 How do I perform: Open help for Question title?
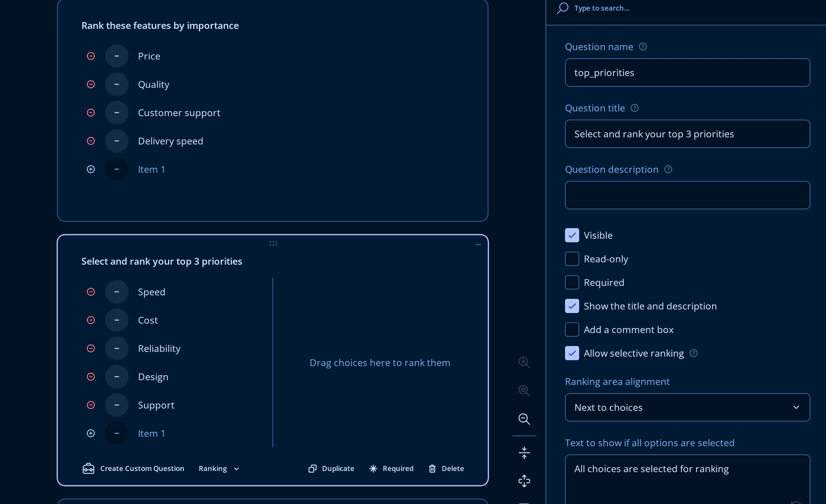pos(634,108)
